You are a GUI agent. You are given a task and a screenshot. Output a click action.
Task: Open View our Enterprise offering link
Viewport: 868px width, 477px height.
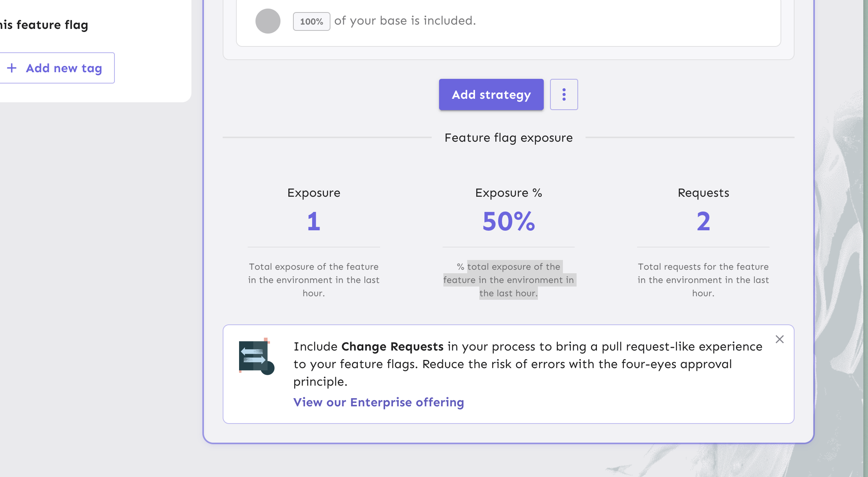379,402
